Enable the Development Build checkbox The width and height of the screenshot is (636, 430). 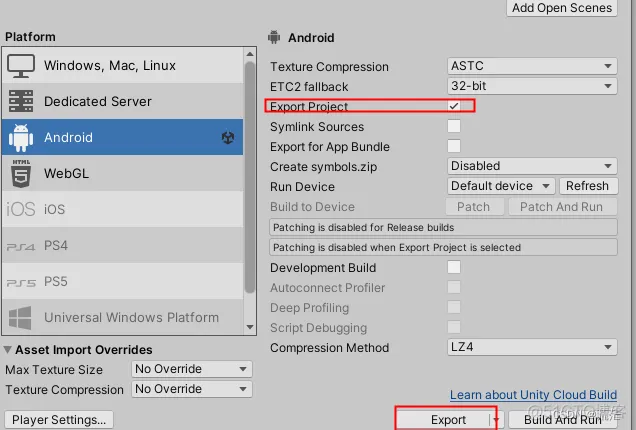[x=454, y=267]
